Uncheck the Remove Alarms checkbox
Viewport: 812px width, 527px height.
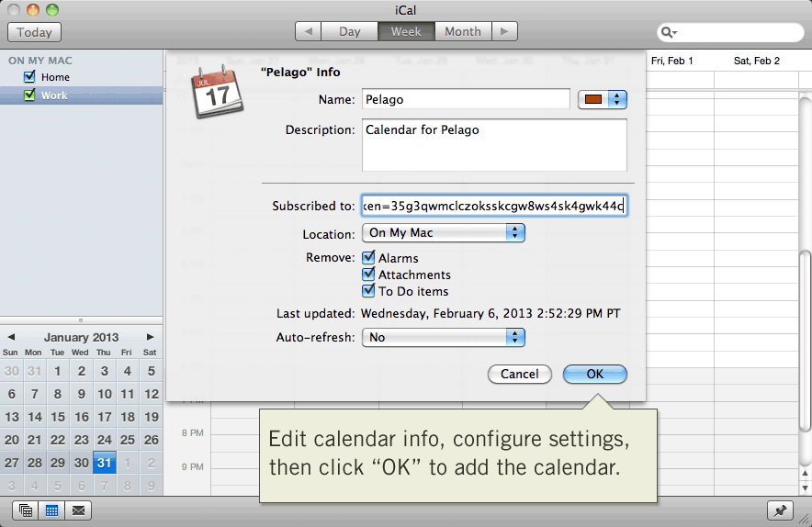coord(368,257)
